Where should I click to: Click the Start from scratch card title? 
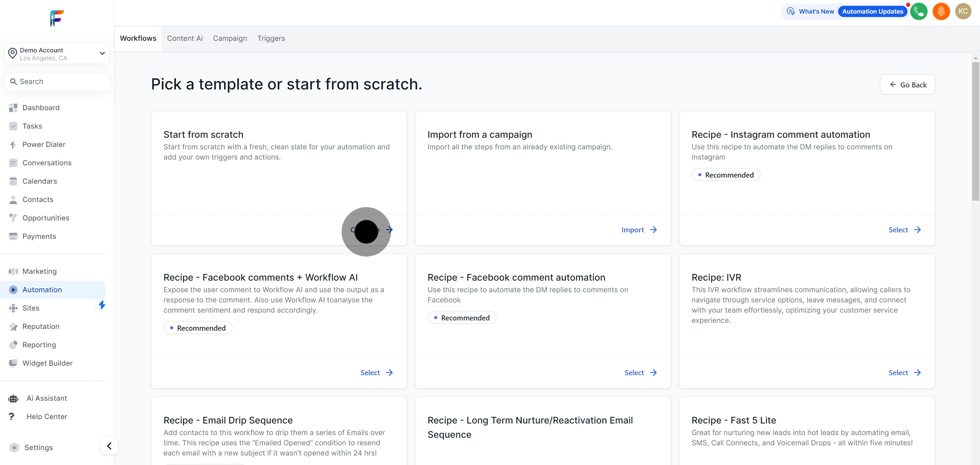(203, 135)
